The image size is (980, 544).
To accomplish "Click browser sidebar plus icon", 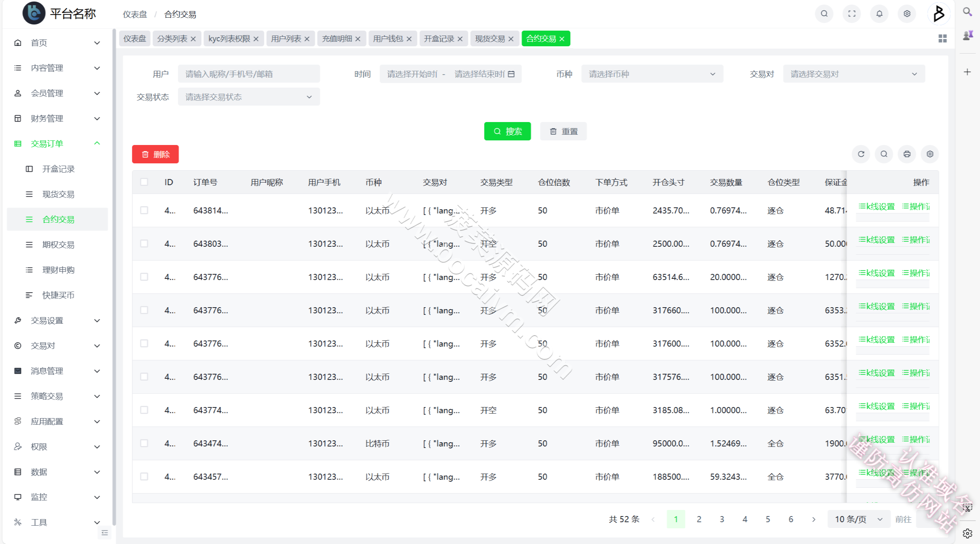I will coord(967,72).
